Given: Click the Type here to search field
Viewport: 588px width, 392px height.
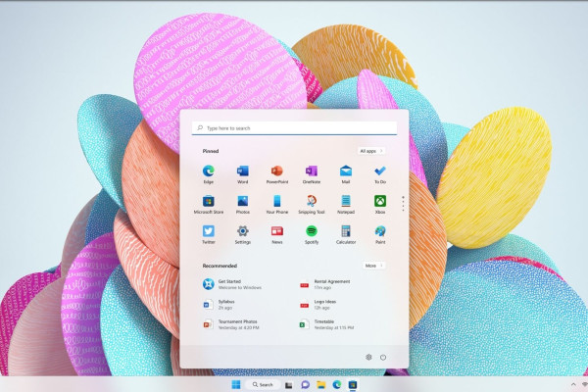Looking at the screenshot, I should tap(294, 128).
